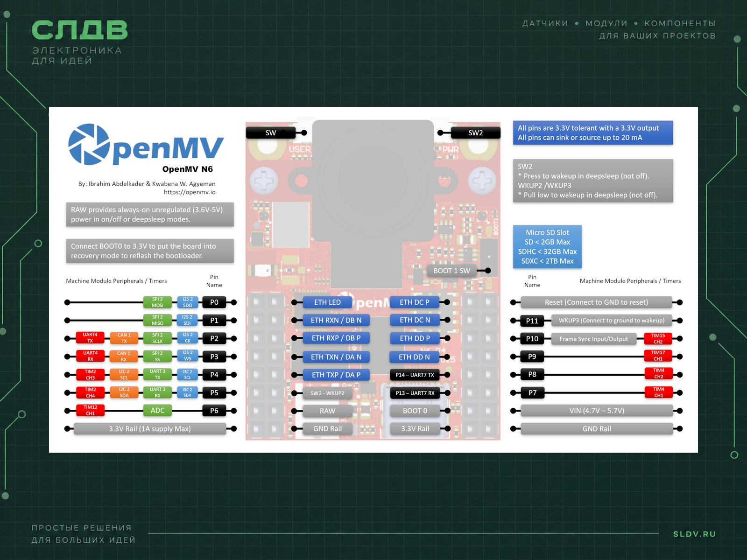Viewport: 747px width, 560px height.
Task: Click the ETH RXN / DB N label
Action: 336,321
